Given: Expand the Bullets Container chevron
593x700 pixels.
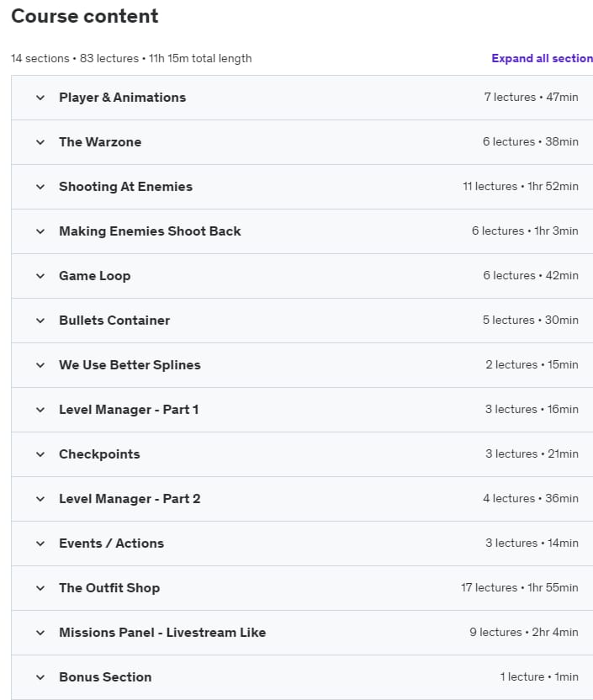Looking at the screenshot, I should click(40, 321).
